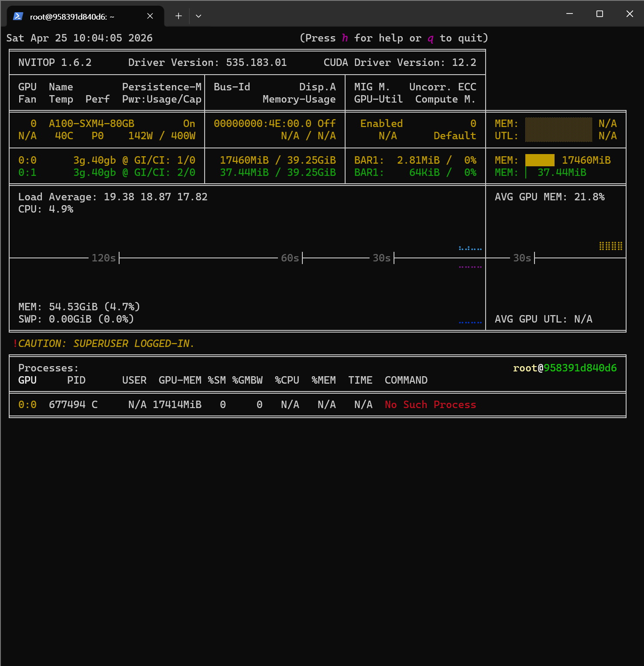This screenshot has width=644, height=666.
Task: Expand the new-tab profile dropdown chevron
Action: 199,16
